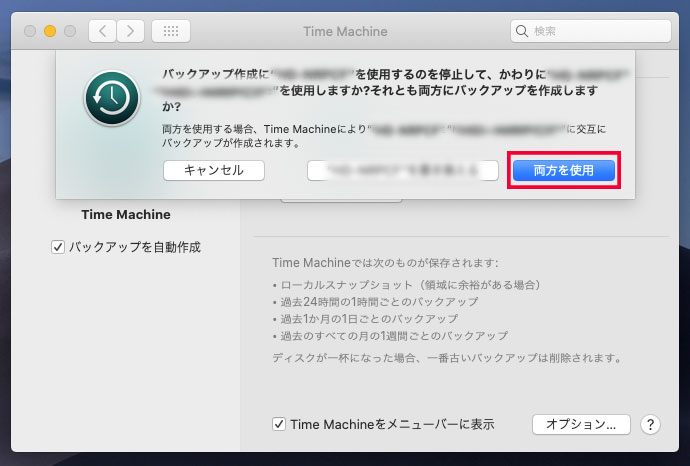Click the Time Machine label under icon
Image resolution: width=690 pixels, height=466 pixels.
[126, 215]
